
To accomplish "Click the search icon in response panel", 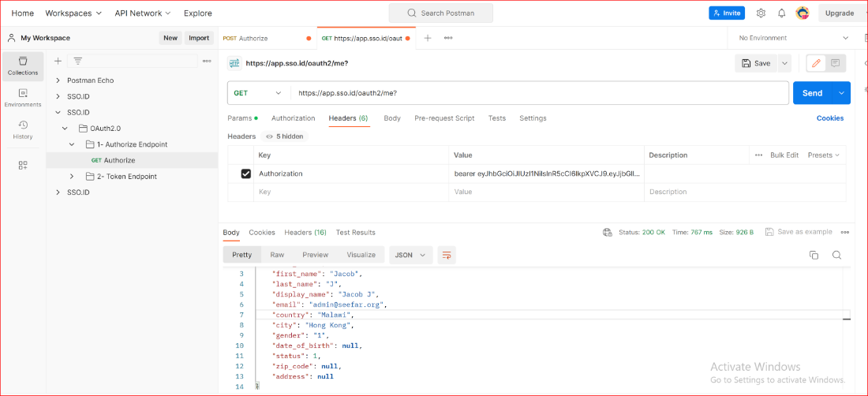I will (836, 255).
